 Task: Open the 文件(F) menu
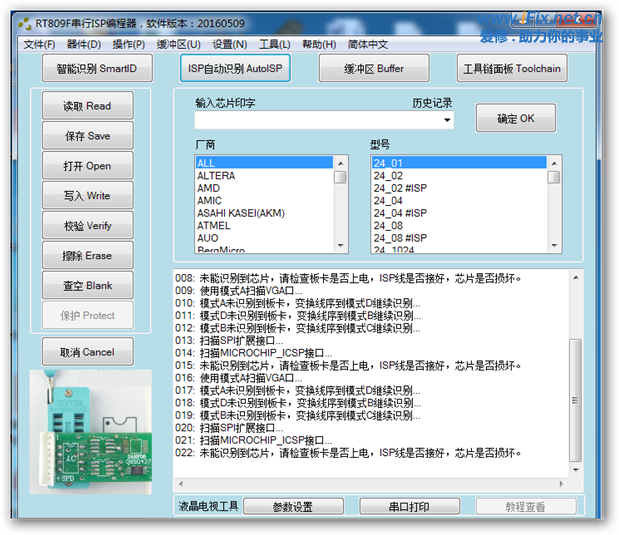coord(39,44)
